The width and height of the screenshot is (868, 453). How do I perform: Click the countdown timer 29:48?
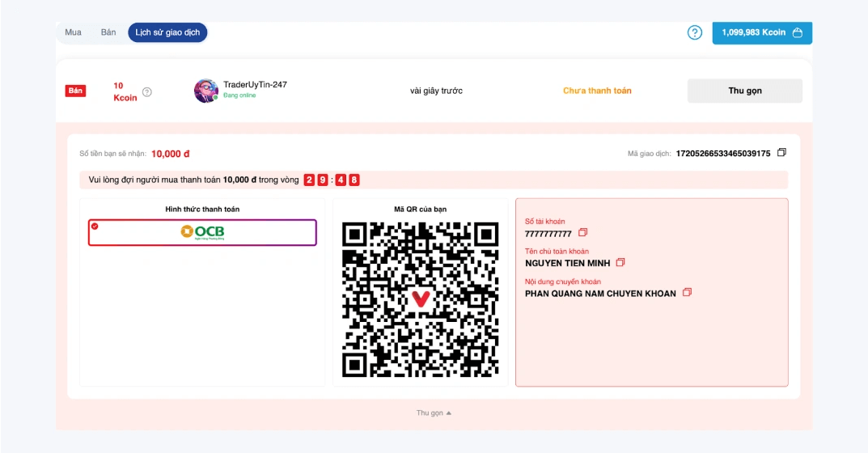tap(332, 180)
